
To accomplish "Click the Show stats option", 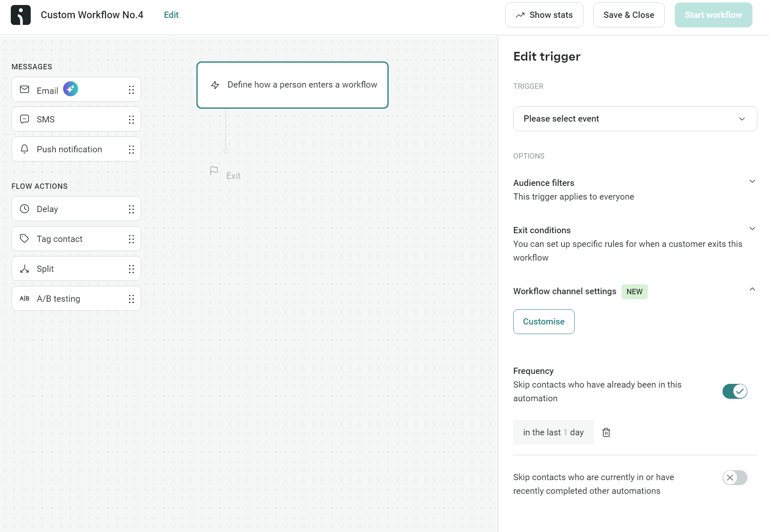I will click(544, 15).
